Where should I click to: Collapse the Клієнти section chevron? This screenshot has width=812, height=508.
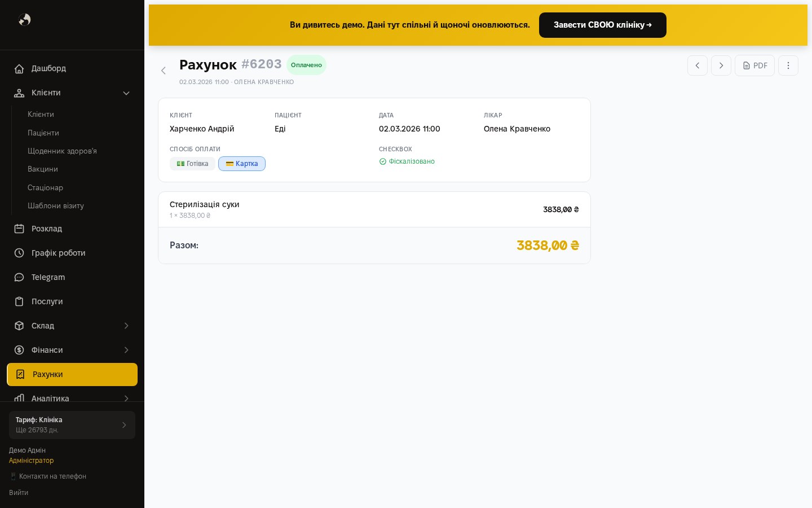click(126, 93)
